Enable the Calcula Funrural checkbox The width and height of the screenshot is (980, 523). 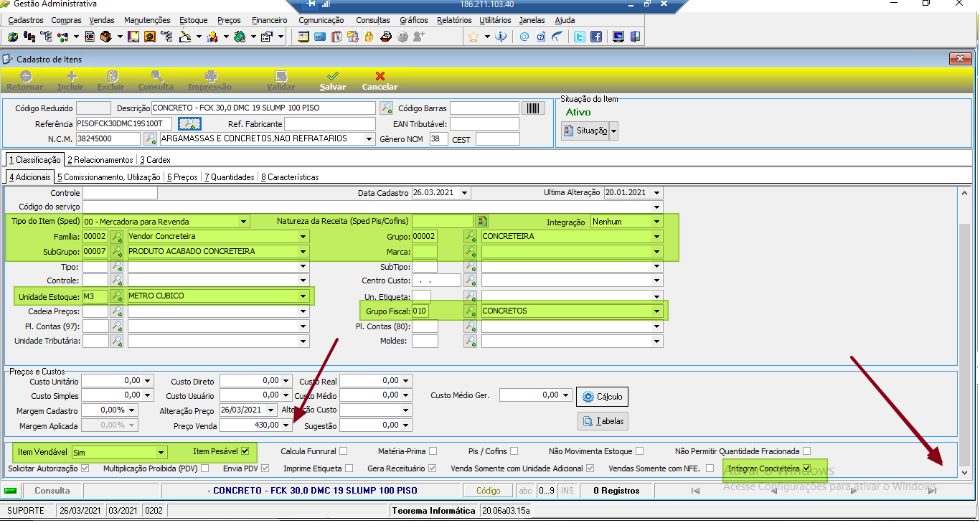343,451
